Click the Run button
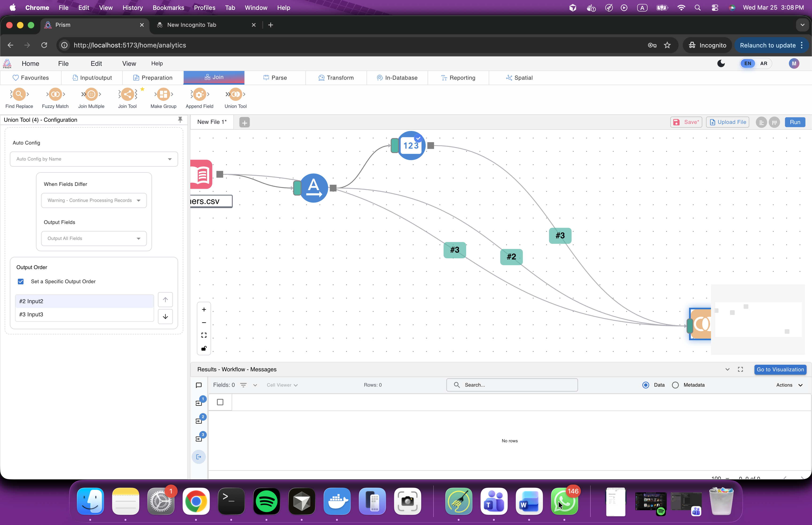The image size is (812, 525). [x=795, y=122]
